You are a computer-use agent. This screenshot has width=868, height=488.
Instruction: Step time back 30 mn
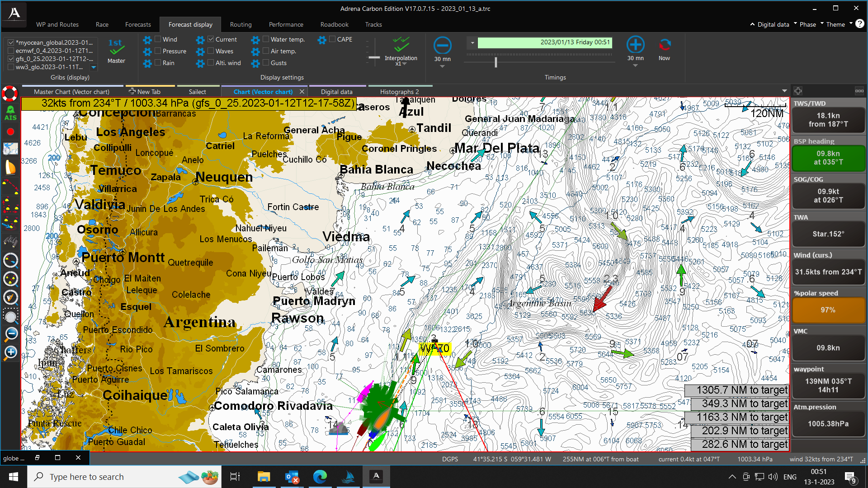(442, 45)
